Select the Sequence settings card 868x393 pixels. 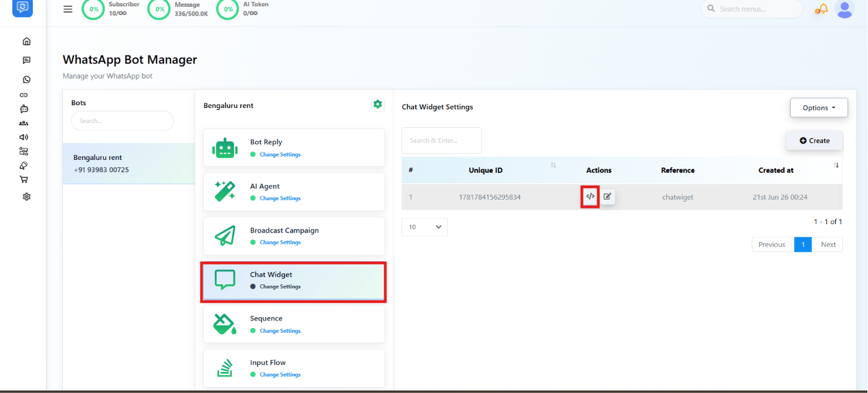[294, 324]
